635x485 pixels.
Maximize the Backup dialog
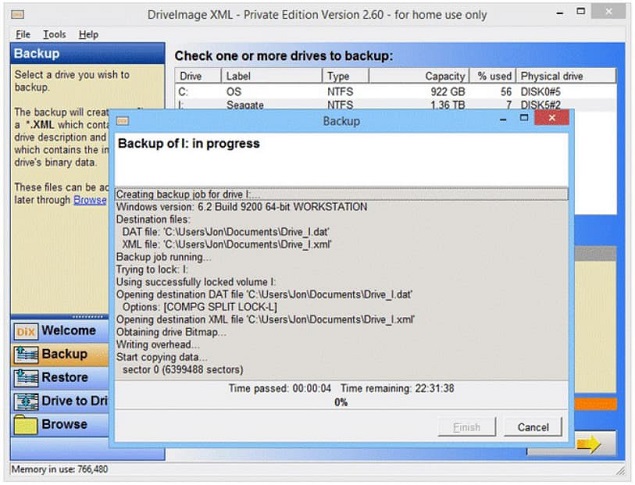click(524, 118)
